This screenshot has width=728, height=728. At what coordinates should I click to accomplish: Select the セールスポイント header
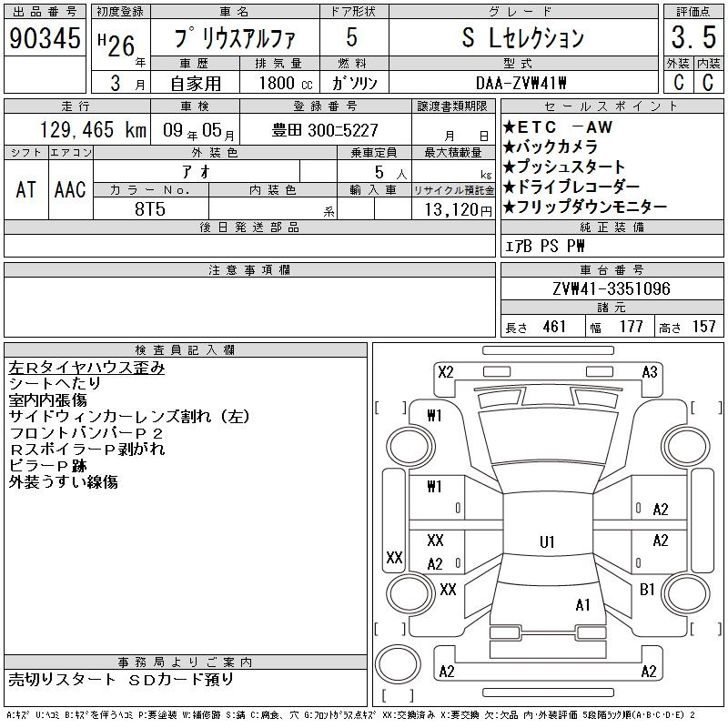click(x=612, y=106)
